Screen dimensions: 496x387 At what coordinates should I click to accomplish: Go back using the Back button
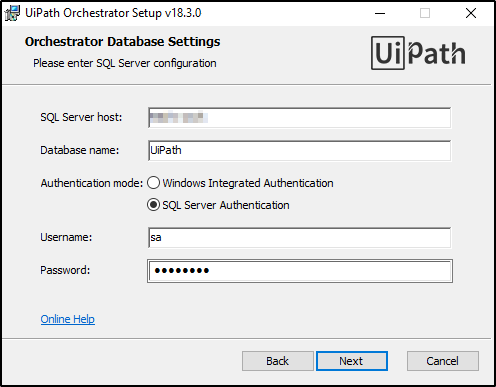[277, 361]
